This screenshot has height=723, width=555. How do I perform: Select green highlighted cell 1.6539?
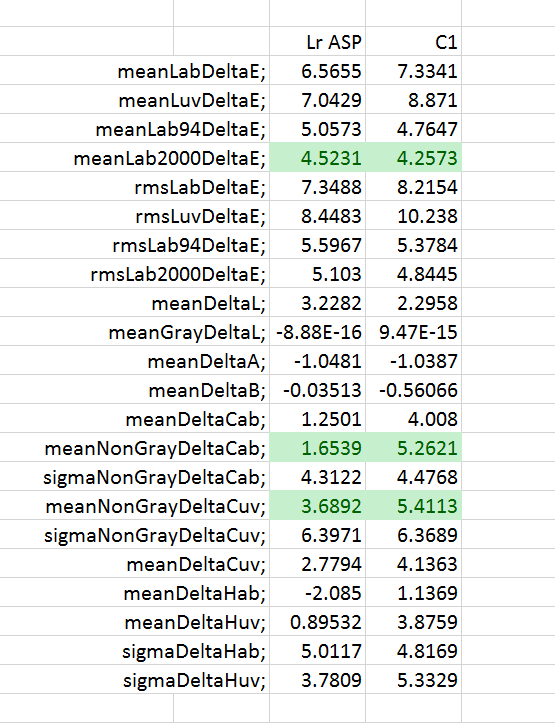(x=318, y=447)
